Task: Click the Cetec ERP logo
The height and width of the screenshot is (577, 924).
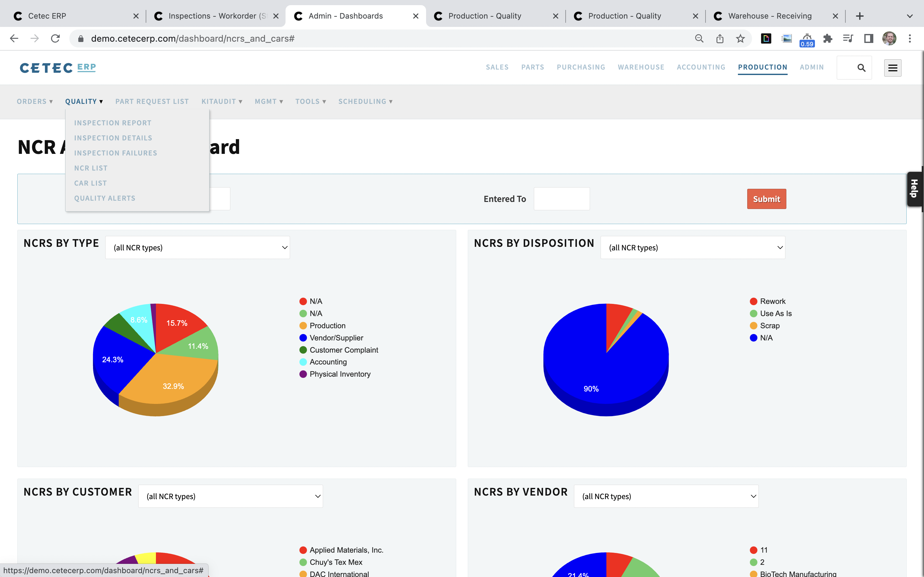Action: click(x=57, y=68)
